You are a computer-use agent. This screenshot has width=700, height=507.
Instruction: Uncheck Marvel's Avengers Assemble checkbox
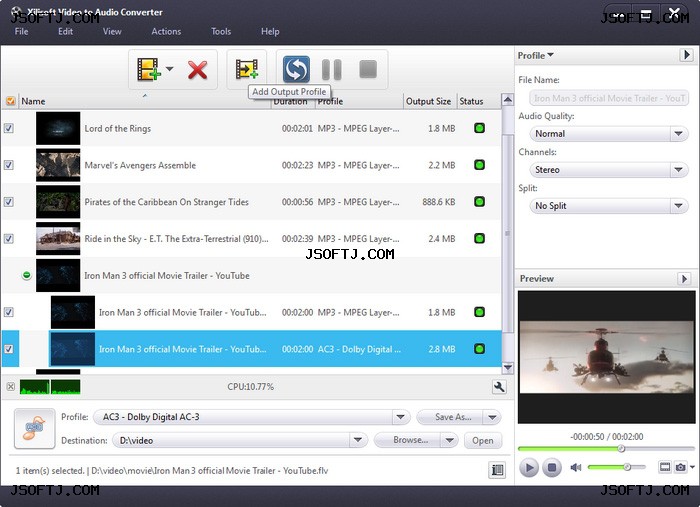(8, 165)
